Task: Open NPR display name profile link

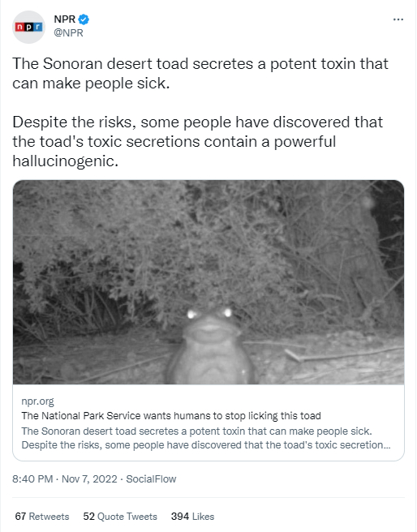Action: click(x=64, y=19)
